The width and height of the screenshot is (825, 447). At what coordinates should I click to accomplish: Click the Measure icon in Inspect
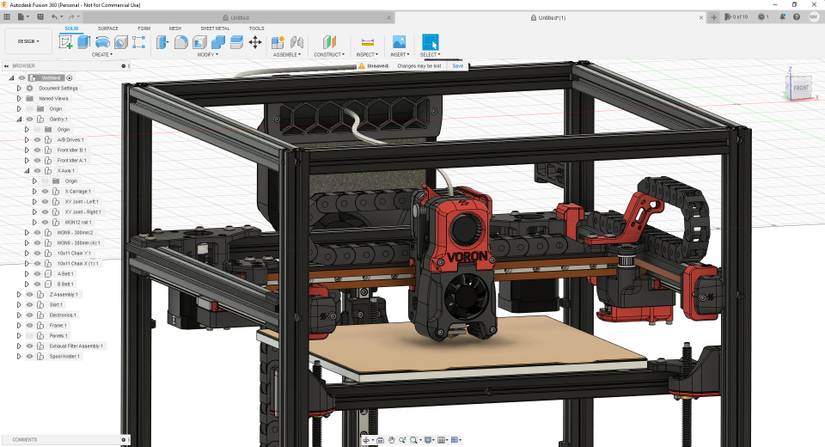[x=367, y=42]
